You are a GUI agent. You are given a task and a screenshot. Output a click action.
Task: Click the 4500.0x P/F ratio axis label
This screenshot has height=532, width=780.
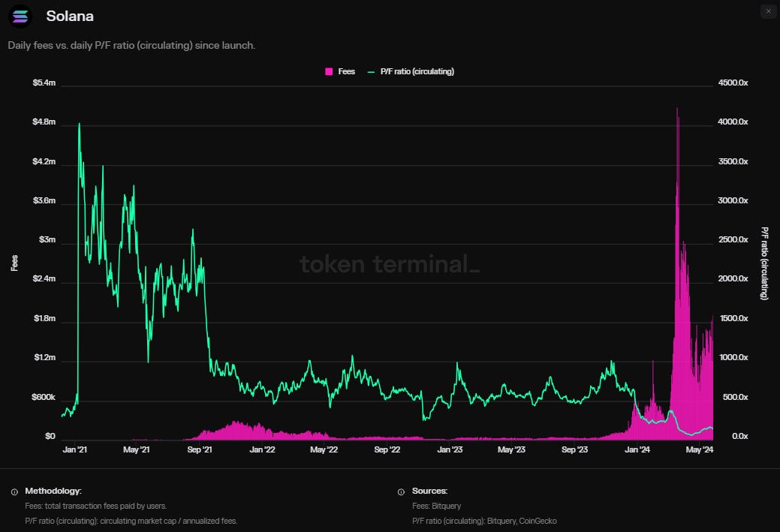pyautogui.click(x=733, y=83)
